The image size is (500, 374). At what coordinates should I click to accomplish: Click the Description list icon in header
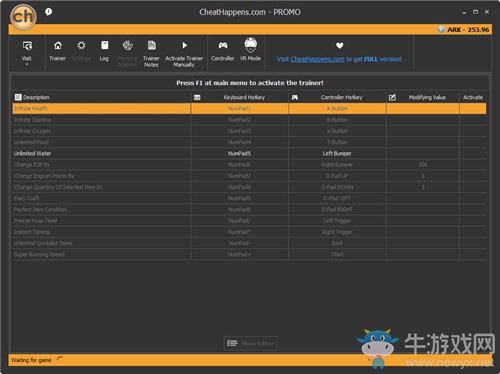18,97
